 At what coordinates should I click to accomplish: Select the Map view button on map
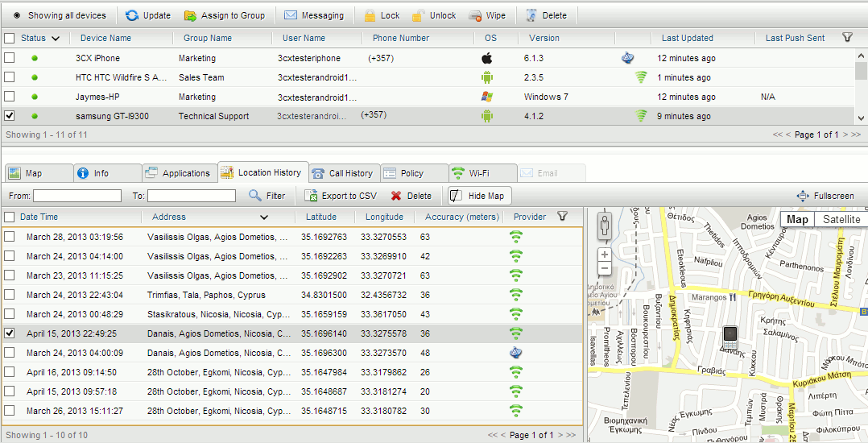click(798, 219)
